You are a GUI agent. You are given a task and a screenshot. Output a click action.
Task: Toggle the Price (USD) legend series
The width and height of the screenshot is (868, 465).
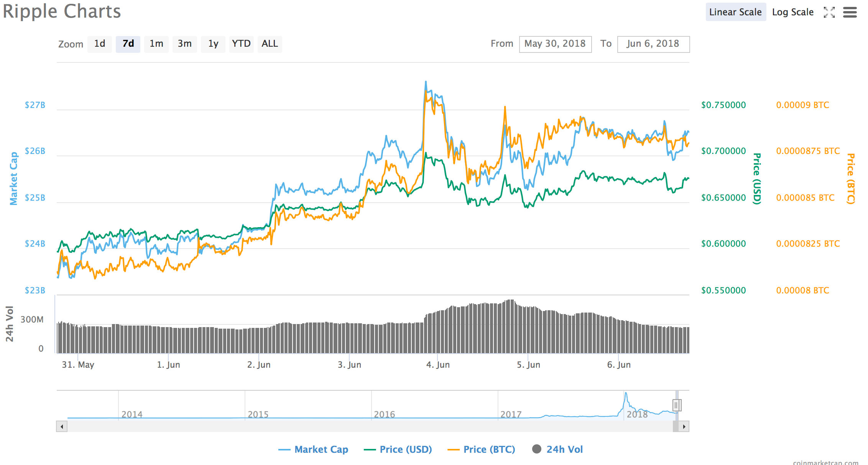(398, 449)
